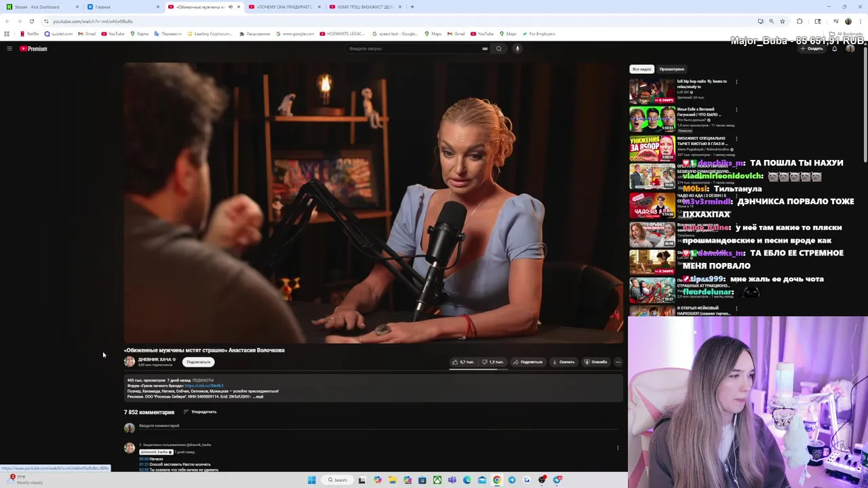Viewport: 868px width, 488px height.
Task: Subscribe with the Подписаться button
Action: pyautogui.click(x=199, y=362)
